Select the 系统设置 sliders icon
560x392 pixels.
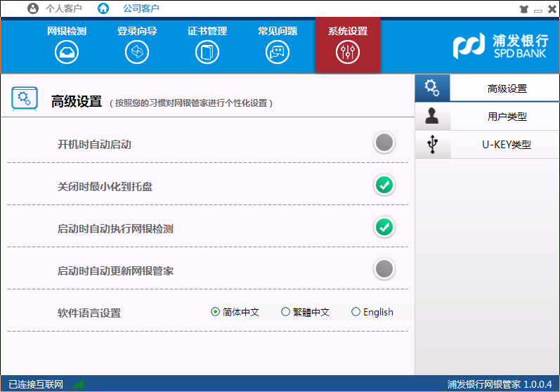point(348,52)
